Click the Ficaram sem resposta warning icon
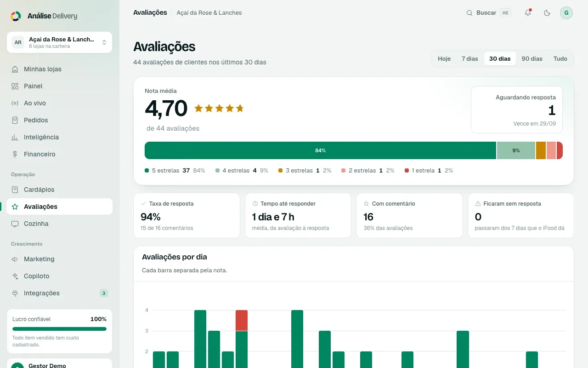This screenshot has width=588, height=368. pyautogui.click(x=478, y=203)
